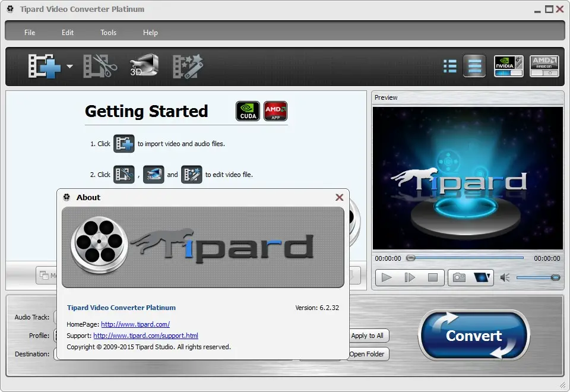Click the Getting Started heading
570x392 pixels.
147,111
